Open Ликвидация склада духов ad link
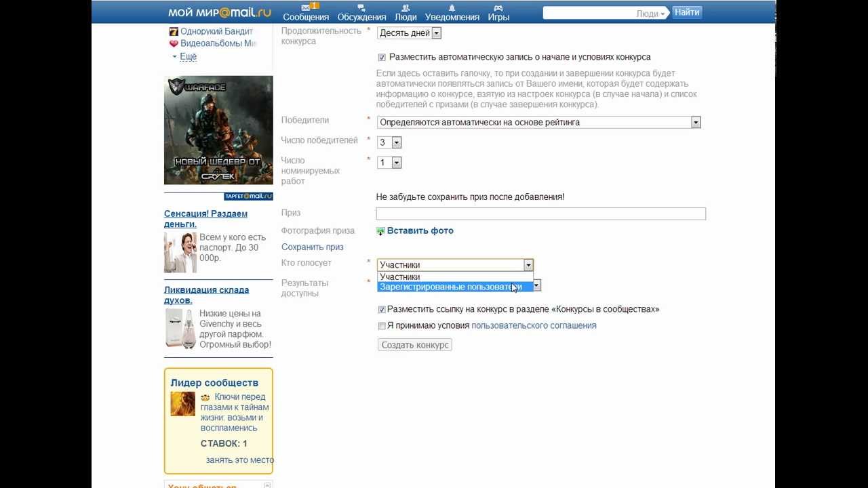 pos(206,296)
